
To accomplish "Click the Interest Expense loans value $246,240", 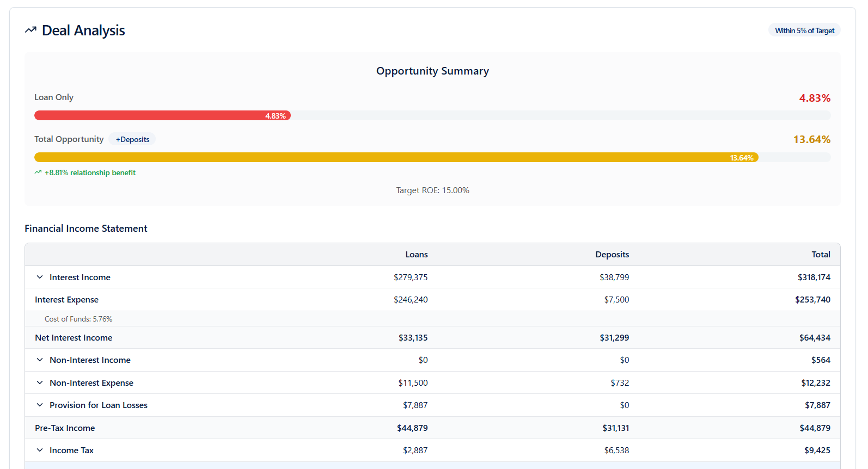I will click(x=411, y=300).
